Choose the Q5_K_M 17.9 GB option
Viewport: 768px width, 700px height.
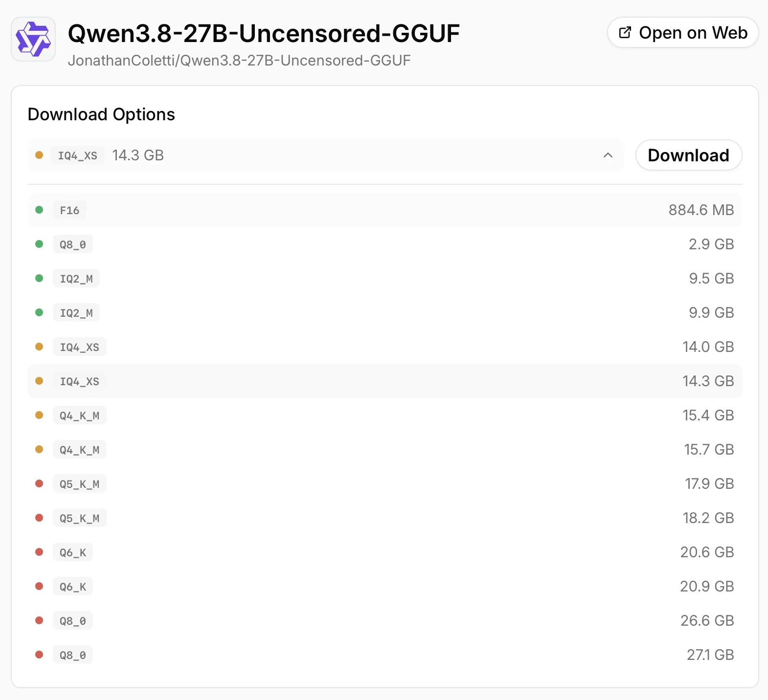point(385,483)
